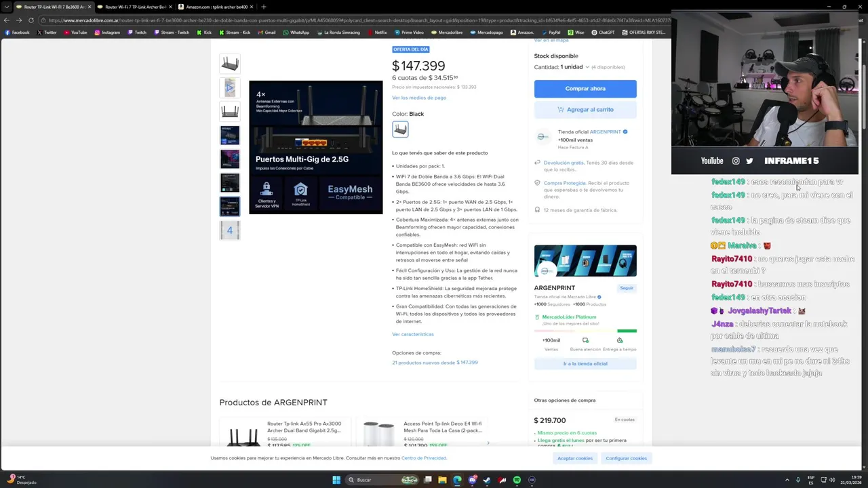Screen dimensions: 868x488
Task: Switch to Amazon.com tplink archer tab
Action: (214, 7)
